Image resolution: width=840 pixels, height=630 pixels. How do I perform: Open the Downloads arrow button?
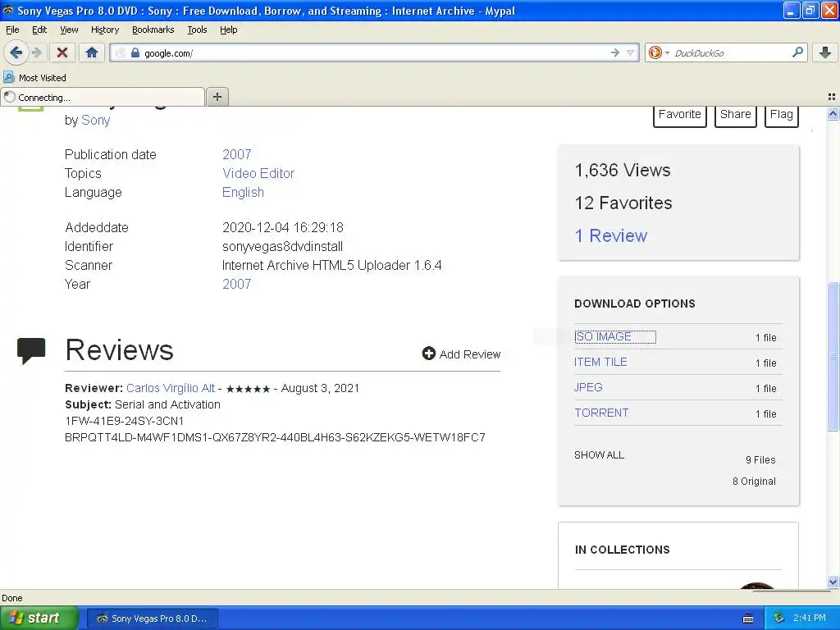click(x=825, y=52)
